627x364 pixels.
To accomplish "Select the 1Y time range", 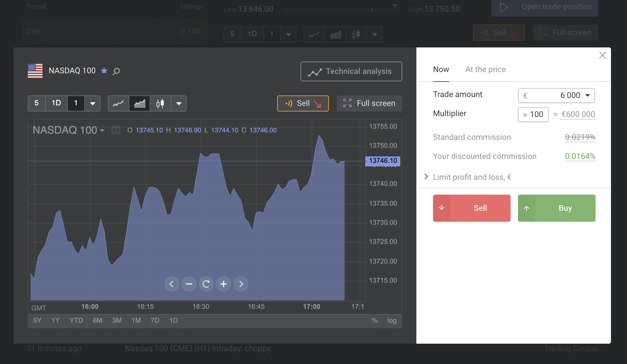I will pos(55,321).
